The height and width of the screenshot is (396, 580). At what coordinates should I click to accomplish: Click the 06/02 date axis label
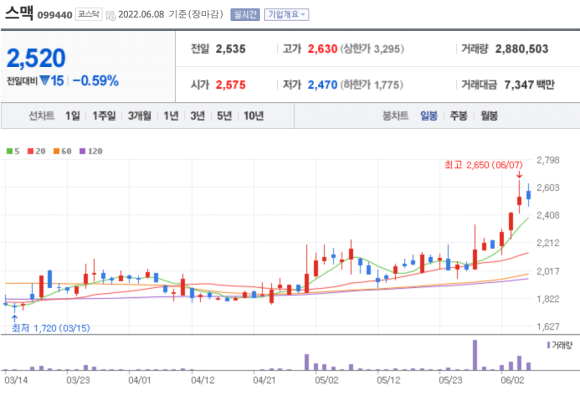pyautogui.click(x=512, y=380)
